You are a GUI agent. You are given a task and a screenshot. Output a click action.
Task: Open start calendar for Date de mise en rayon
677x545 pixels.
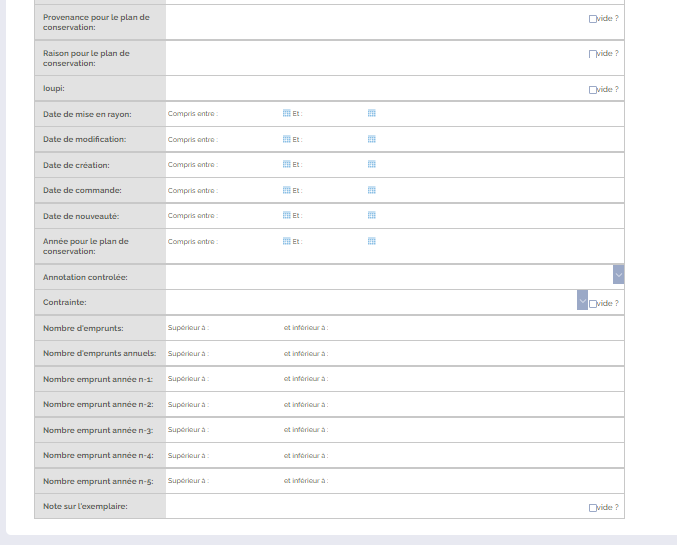coord(287,113)
